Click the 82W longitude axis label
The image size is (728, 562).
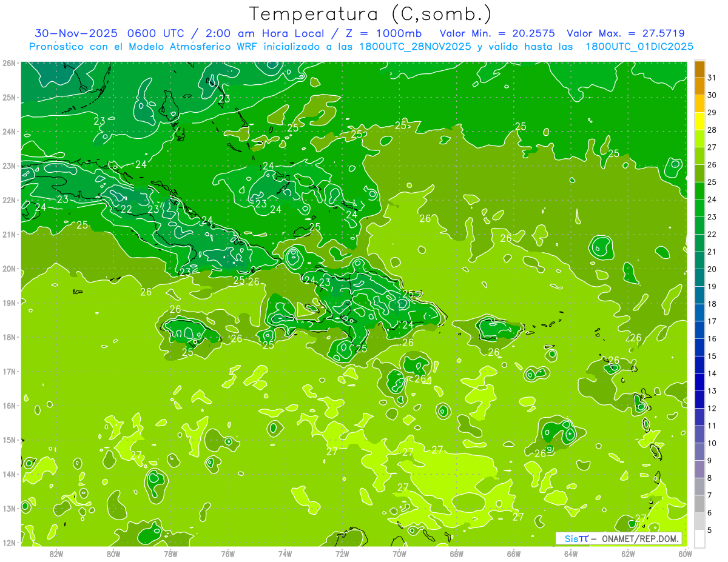[56, 554]
